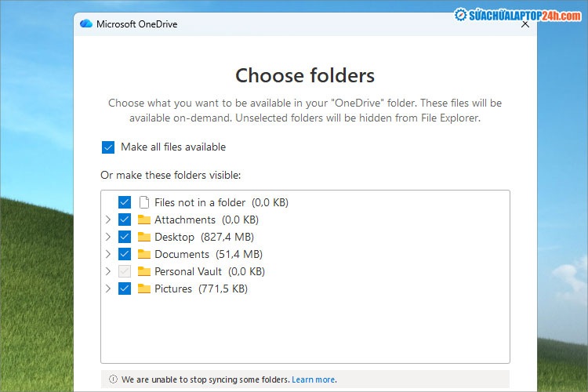Click the Personal Vault folder icon

[144, 271]
